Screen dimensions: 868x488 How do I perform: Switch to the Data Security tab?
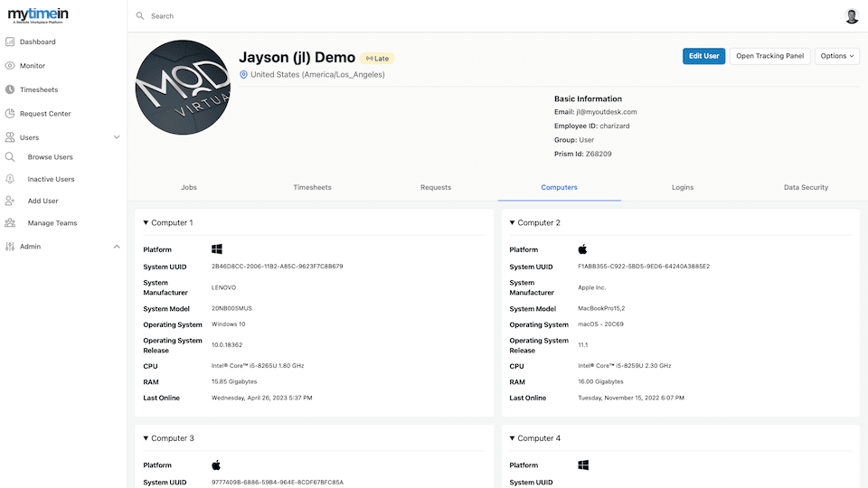pos(806,187)
